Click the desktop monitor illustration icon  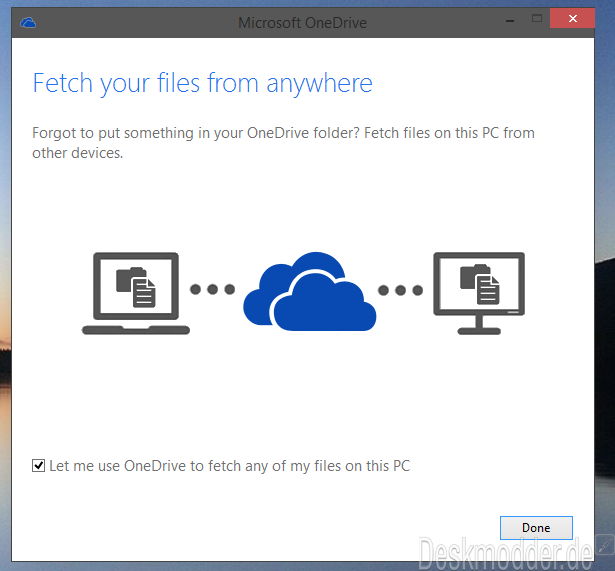pyautogui.click(x=479, y=293)
